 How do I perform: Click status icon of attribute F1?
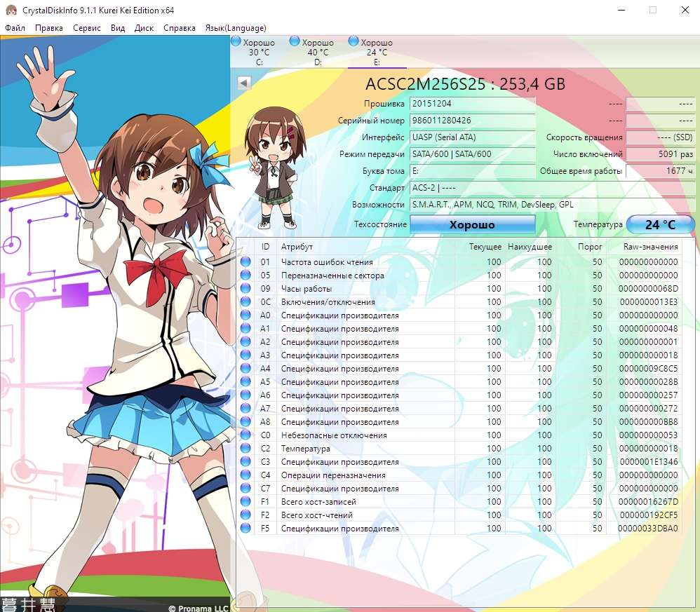(x=245, y=502)
